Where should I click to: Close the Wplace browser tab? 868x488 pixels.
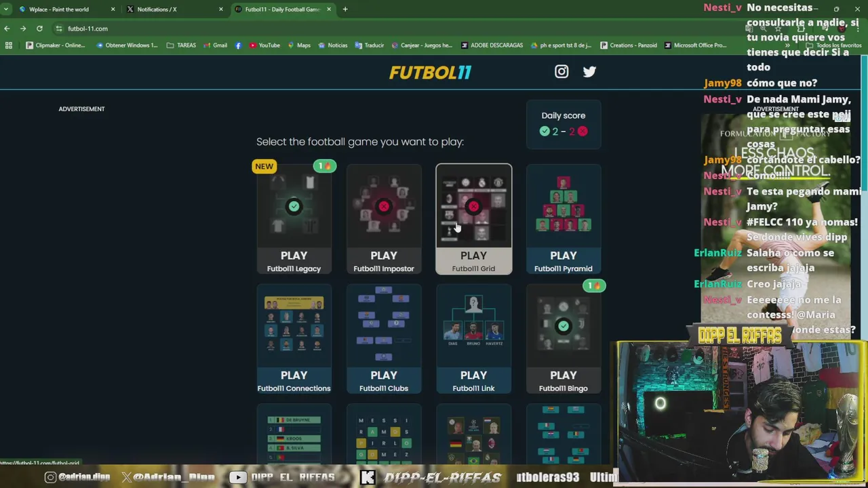click(113, 9)
